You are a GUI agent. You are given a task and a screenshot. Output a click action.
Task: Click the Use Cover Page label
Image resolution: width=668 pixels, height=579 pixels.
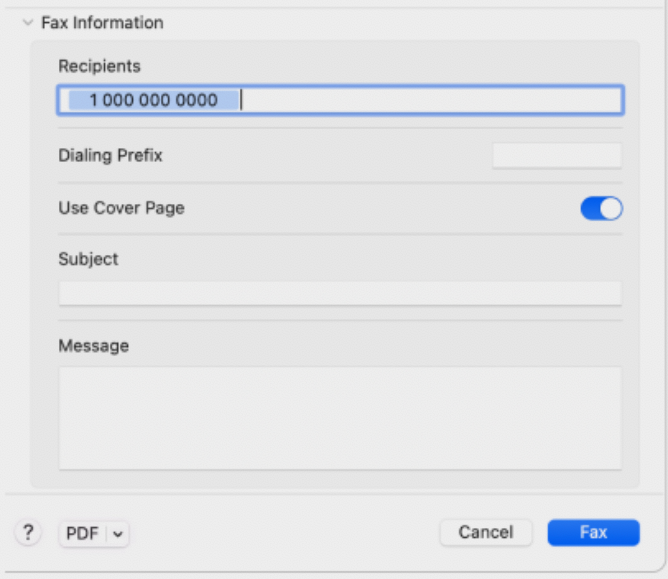pyautogui.click(x=121, y=208)
